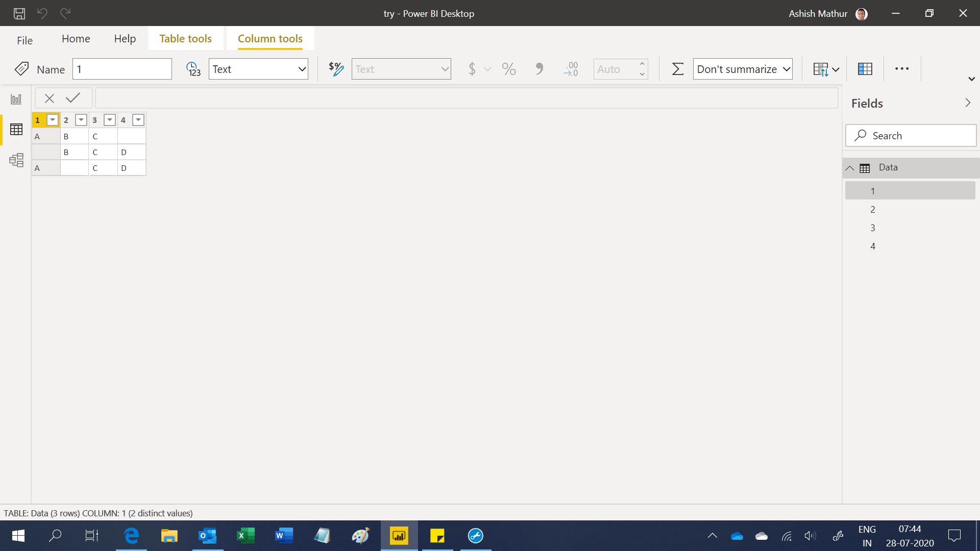Switch to the Home tab
The image size is (980, 551).
point(76,39)
